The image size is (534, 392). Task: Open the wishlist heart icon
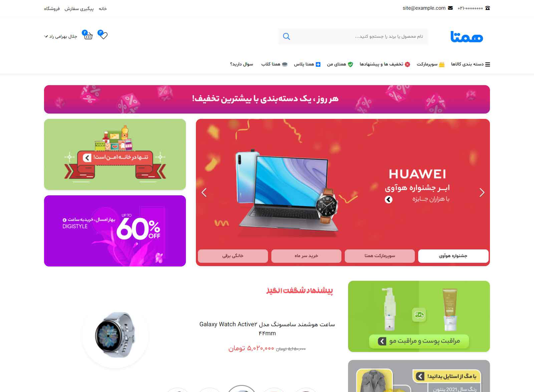(103, 35)
